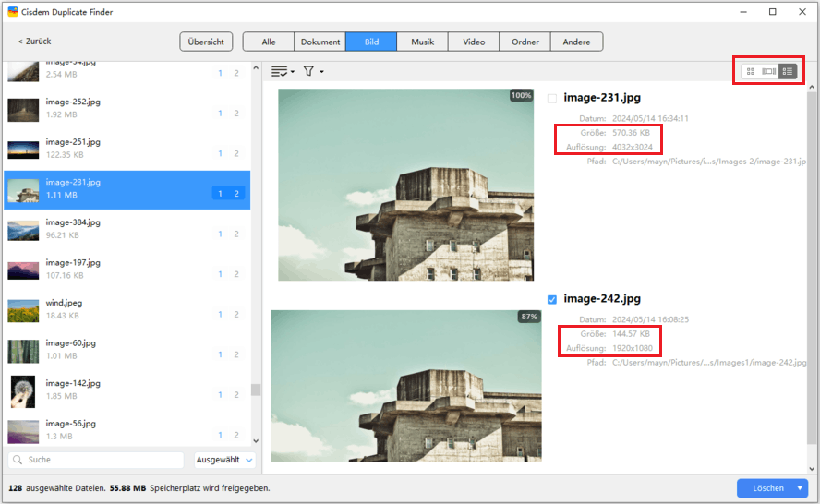The image size is (820, 504).
Task: Select image-252.jpg in the list
Action: 127,109
